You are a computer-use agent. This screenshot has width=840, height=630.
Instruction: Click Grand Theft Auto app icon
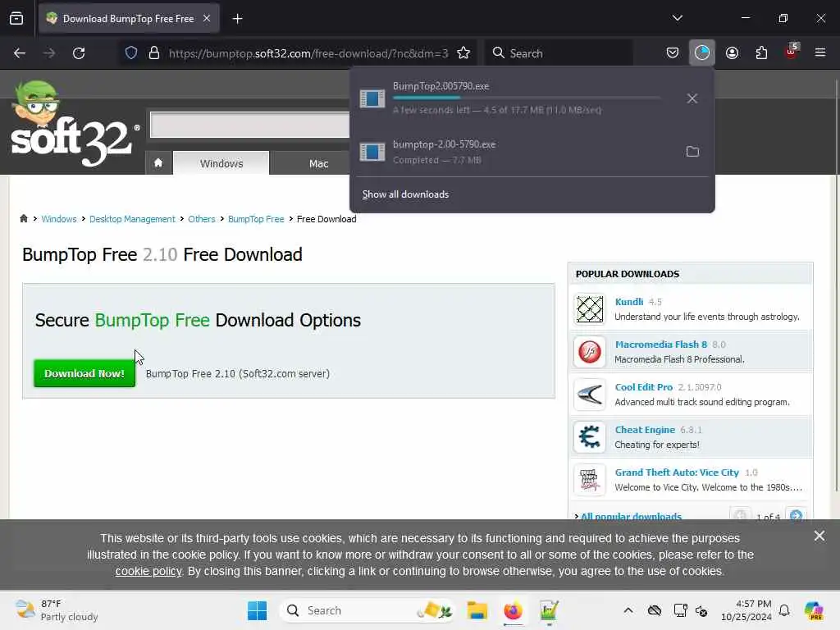590,480
